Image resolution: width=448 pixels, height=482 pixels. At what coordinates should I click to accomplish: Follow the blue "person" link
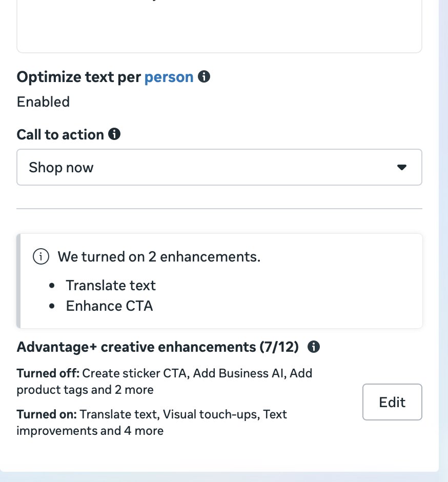pos(169,77)
